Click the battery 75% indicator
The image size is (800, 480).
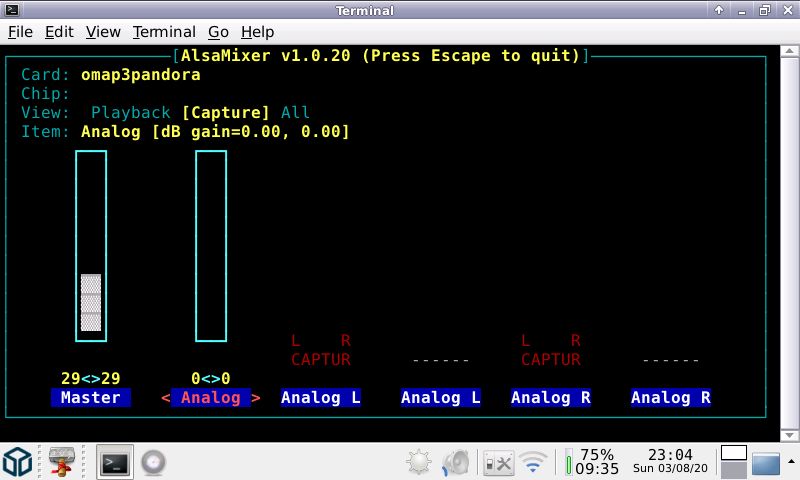coord(590,461)
